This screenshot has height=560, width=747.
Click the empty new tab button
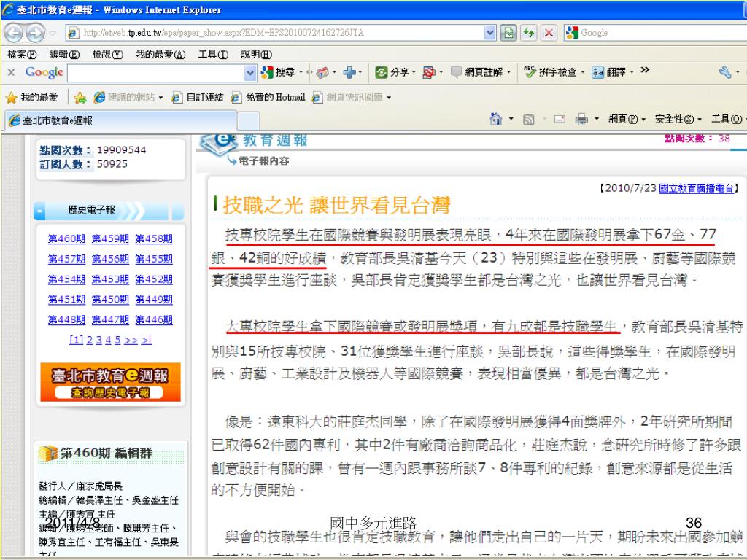coord(248,121)
